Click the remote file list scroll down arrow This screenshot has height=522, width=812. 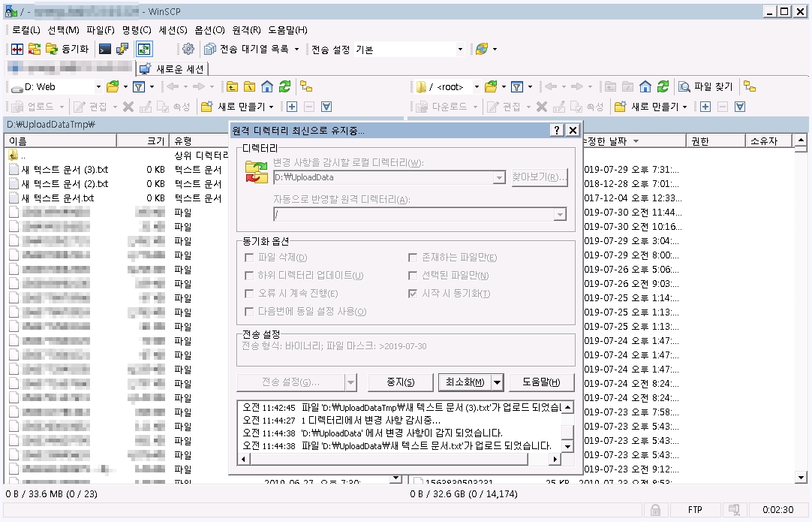[801, 478]
